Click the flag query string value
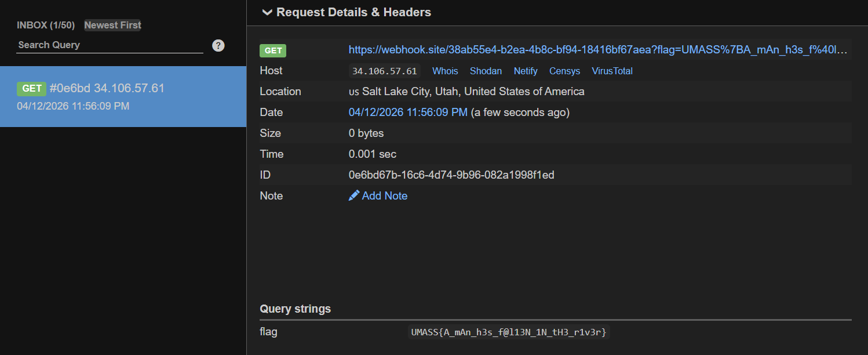 [x=509, y=332]
